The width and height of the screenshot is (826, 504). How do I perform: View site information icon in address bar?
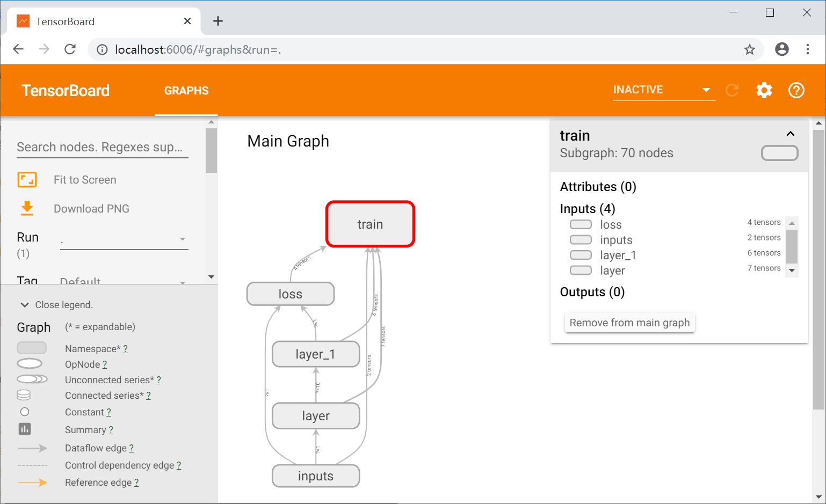[x=102, y=50]
